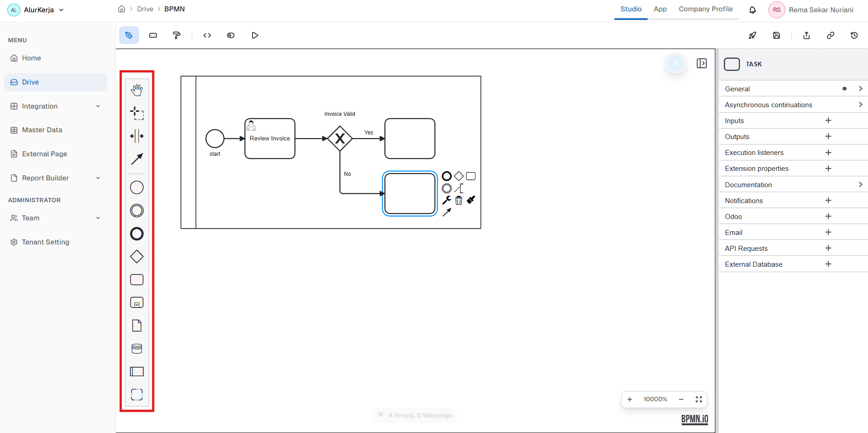Create a data store from the palette
Image resolution: width=868 pixels, height=433 pixels.
click(137, 348)
